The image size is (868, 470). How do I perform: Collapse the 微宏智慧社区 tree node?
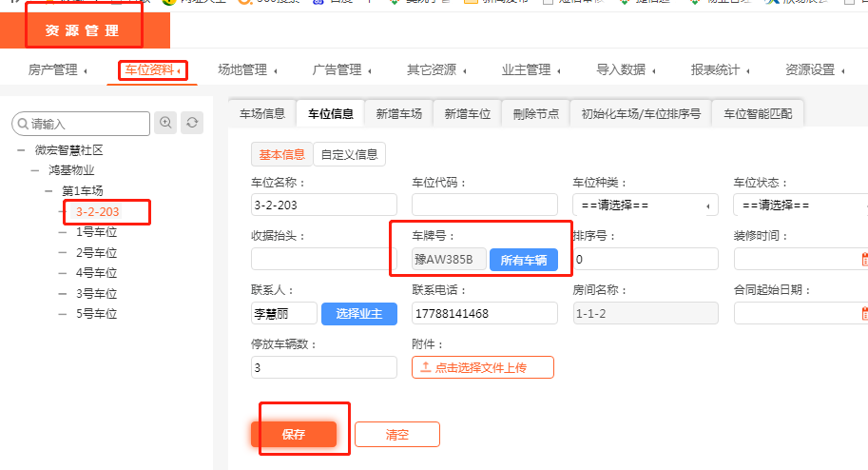tap(21, 149)
